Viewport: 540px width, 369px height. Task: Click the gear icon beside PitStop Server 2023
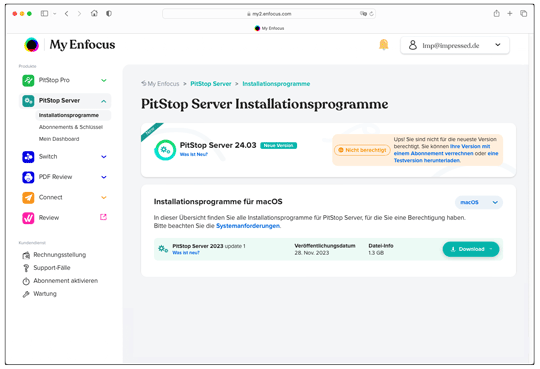pos(163,248)
